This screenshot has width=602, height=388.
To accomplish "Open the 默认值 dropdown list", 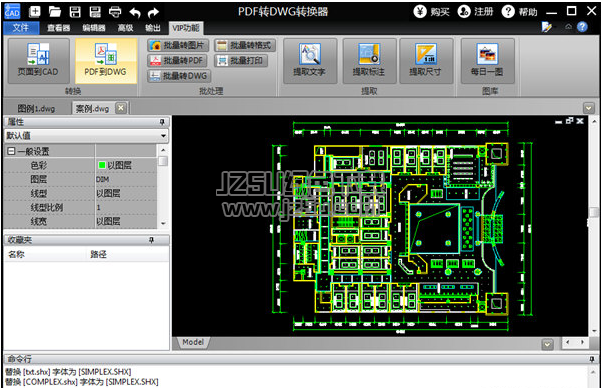I will [86, 136].
